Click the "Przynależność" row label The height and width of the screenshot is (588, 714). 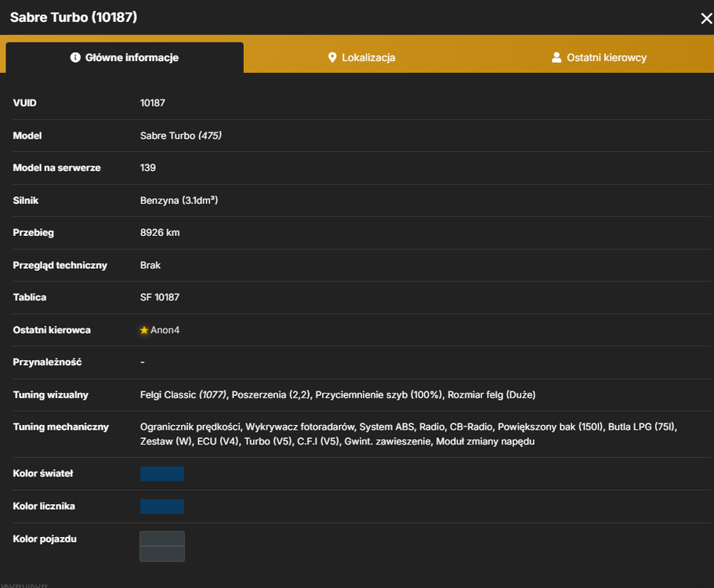(x=47, y=362)
